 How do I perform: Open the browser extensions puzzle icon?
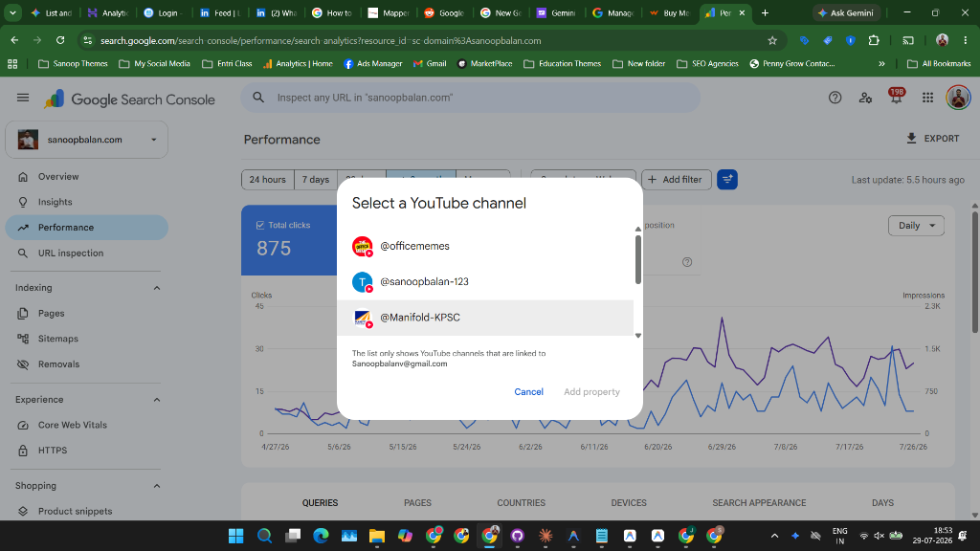point(874,40)
